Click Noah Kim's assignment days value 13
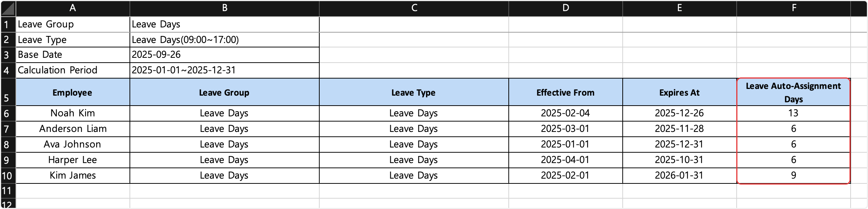Screen dimensions: 868x209 pyautogui.click(x=793, y=113)
